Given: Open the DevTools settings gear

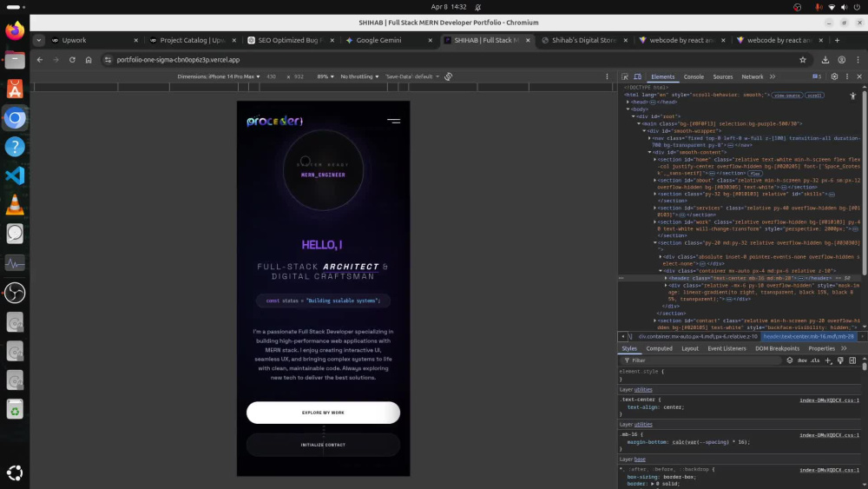Looking at the screenshot, I should pyautogui.click(x=834, y=77).
